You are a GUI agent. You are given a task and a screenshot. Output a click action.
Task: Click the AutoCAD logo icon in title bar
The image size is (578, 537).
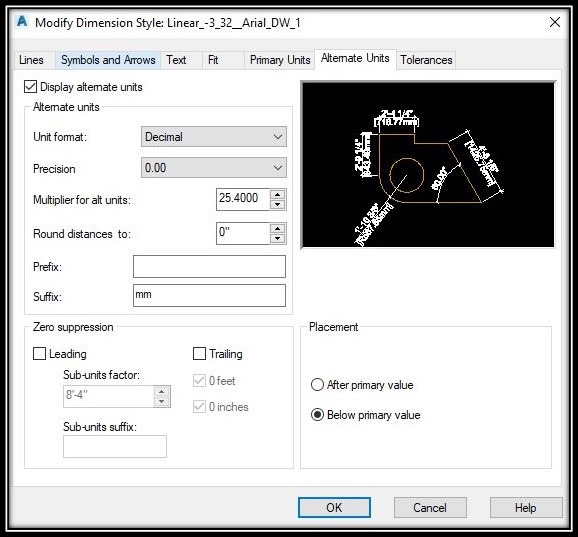[22, 22]
